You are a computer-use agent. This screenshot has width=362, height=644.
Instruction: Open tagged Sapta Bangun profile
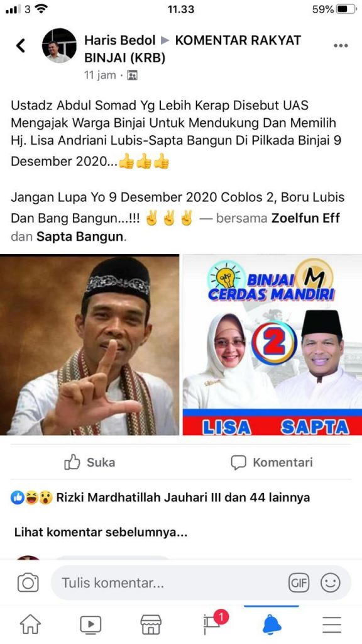pos(80,237)
